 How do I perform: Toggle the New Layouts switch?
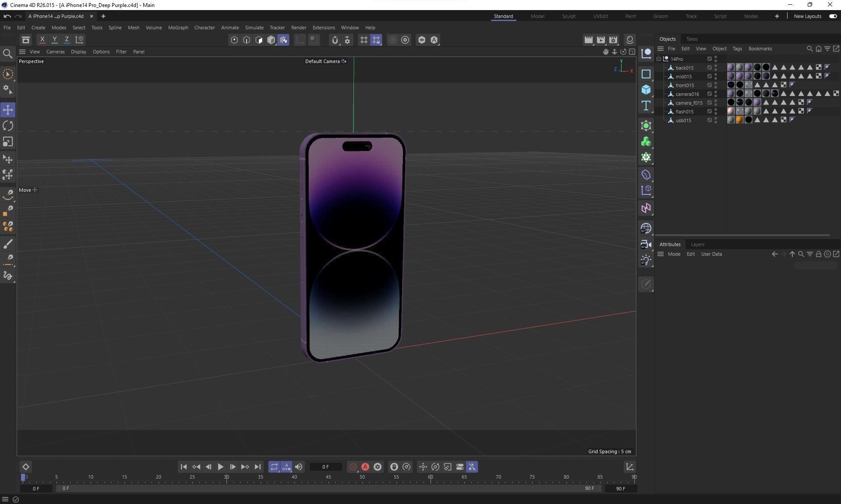[833, 16]
